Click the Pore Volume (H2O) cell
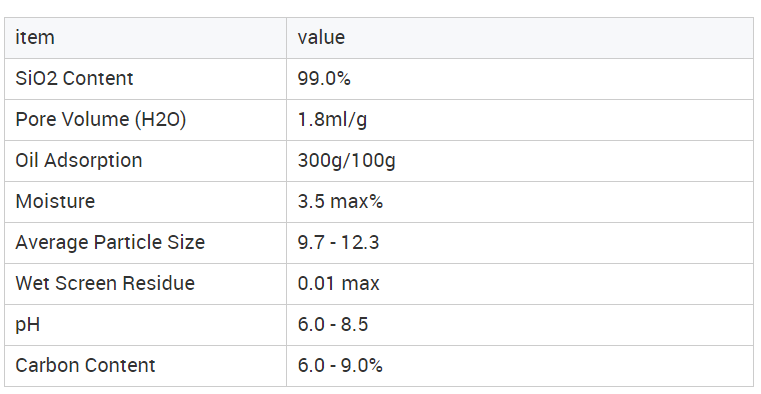761x394 pixels. pos(146,120)
